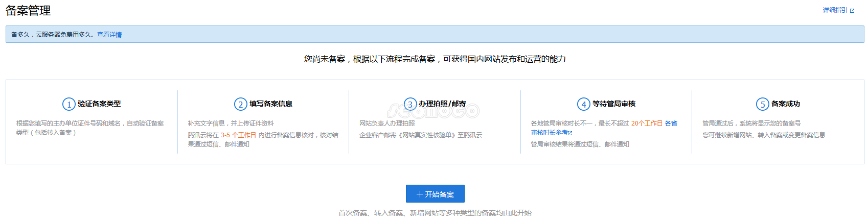
Task: Select the 验证备案类型 step title
Action: 99,104
